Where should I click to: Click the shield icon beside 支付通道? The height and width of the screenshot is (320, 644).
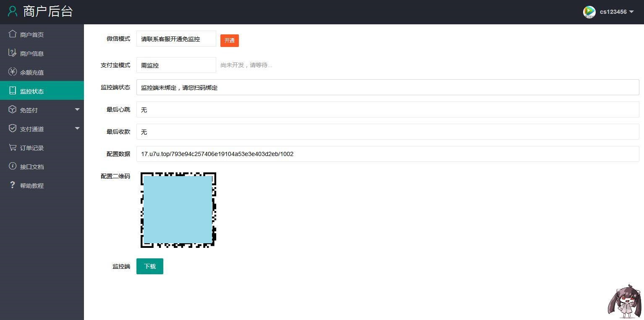13,128
